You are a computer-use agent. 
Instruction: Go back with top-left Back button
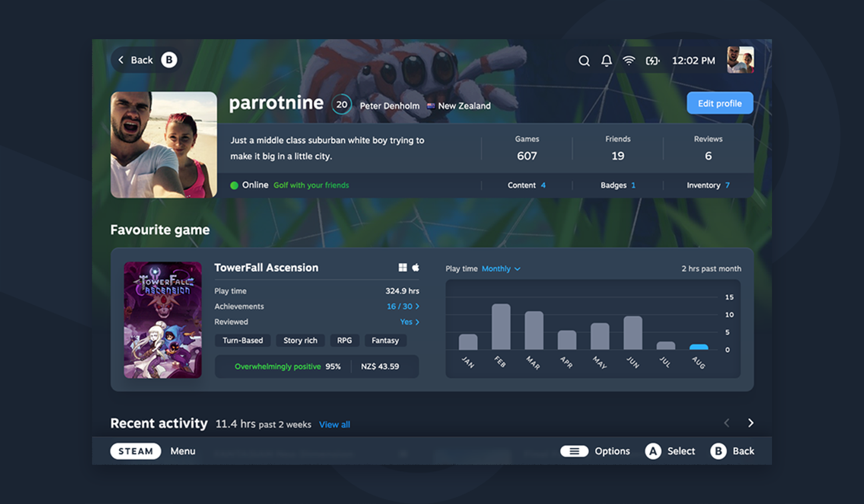[146, 60]
